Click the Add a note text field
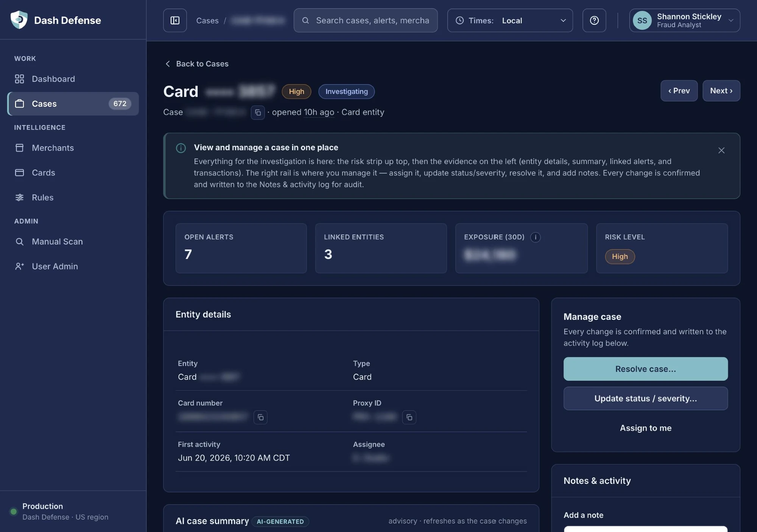 [645, 529]
